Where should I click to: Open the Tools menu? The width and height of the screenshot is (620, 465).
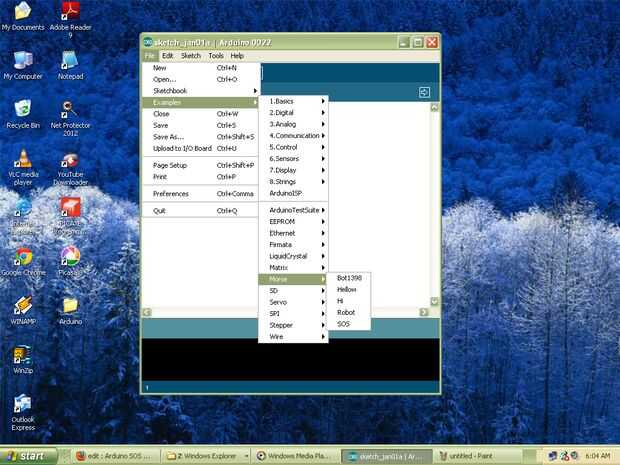(216, 56)
